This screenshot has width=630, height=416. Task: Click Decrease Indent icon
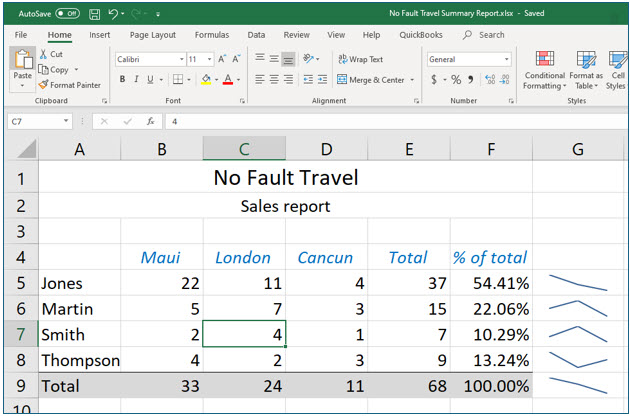(x=308, y=79)
